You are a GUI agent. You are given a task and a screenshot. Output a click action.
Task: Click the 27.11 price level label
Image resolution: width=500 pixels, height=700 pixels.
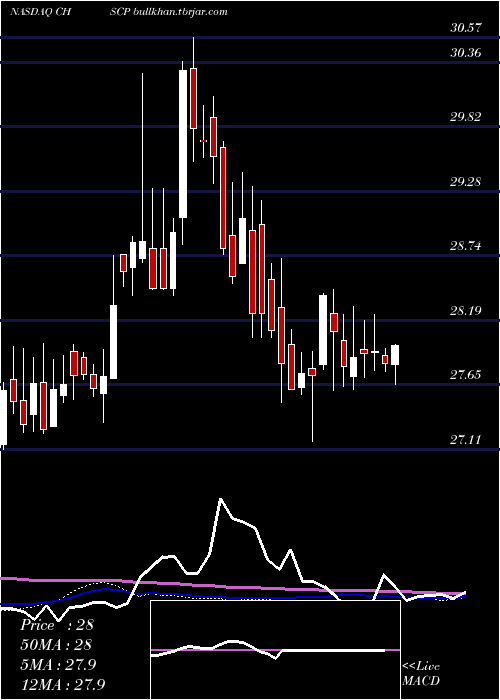point(466,440)
